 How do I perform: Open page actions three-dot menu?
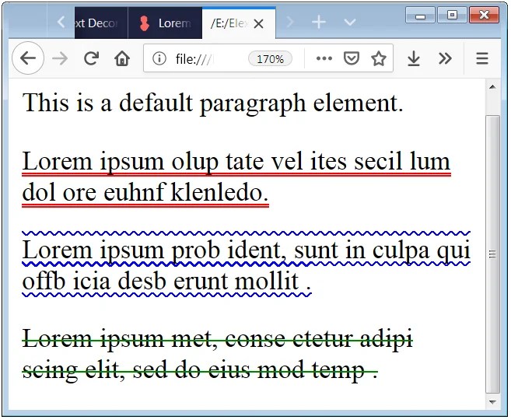(324, 58)
